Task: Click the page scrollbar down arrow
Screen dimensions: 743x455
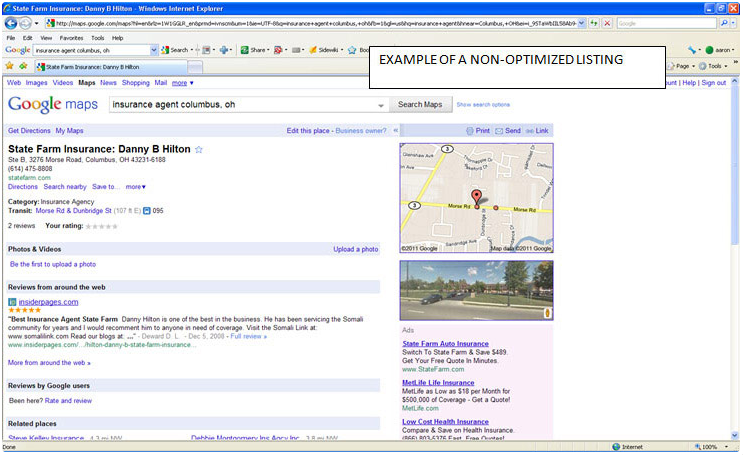Action: pyautogui.click(x=734, y=435)
